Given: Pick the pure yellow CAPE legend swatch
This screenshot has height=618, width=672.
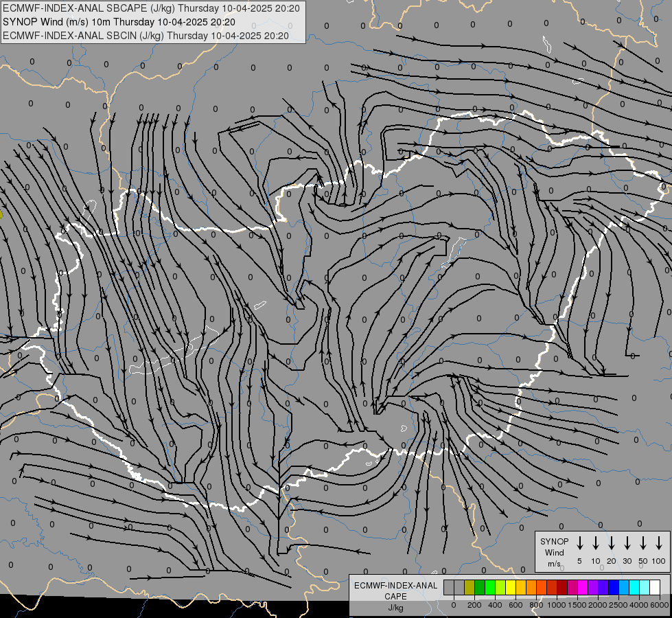Looking at the screenshot, I should (511, 587).
